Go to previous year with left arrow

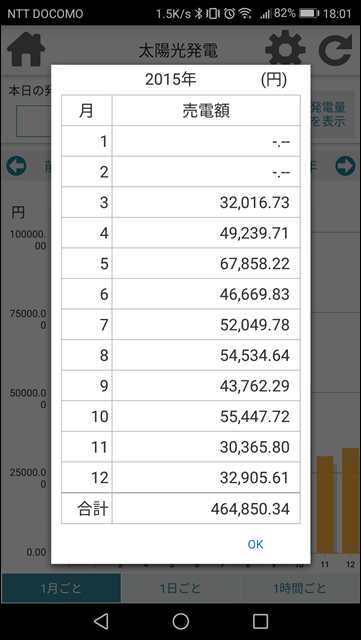point(16,166)
